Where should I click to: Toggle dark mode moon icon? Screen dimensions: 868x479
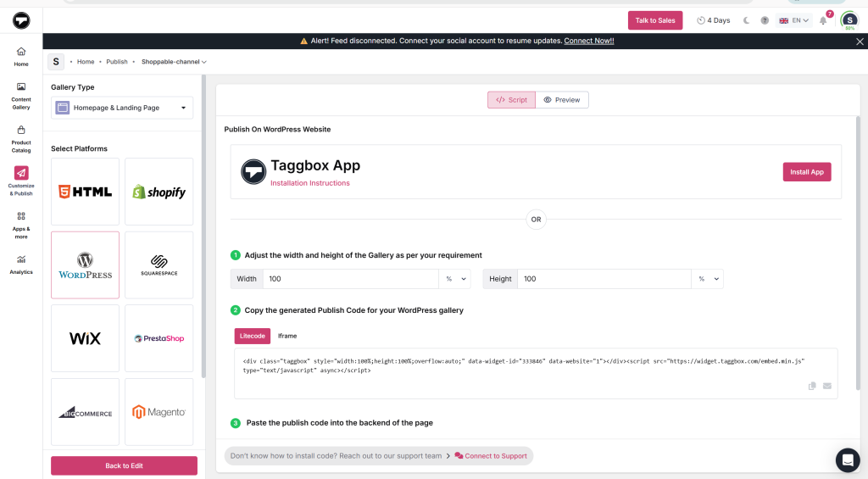pyautogui.click(x=746, y=20)
